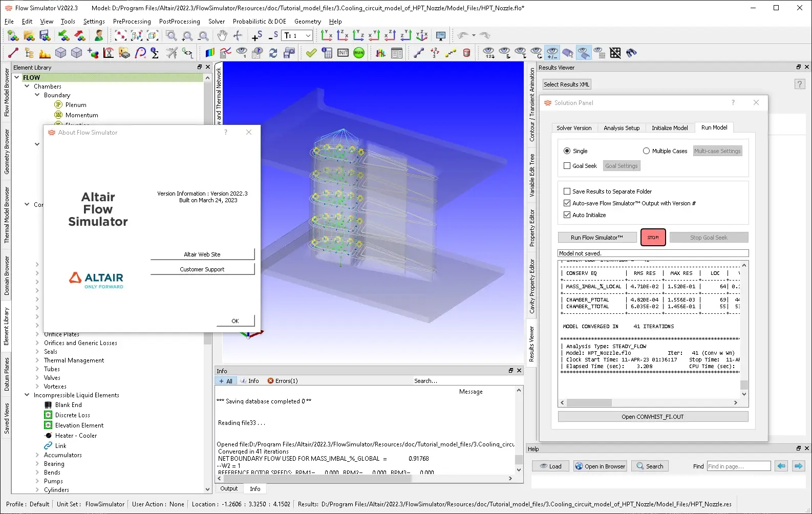Select the zoom-to-box magnifier tool
812x514 pixels.
[x=172, y=35]
